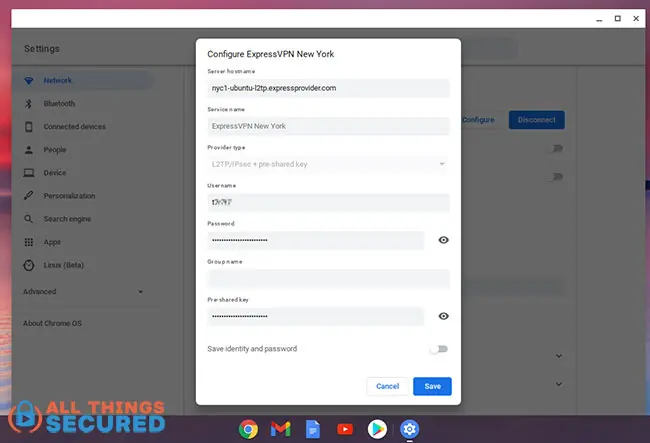This screenshot has width=650, height=443.
Task: Click the Linux penguin icon
Action: [29, 265]
